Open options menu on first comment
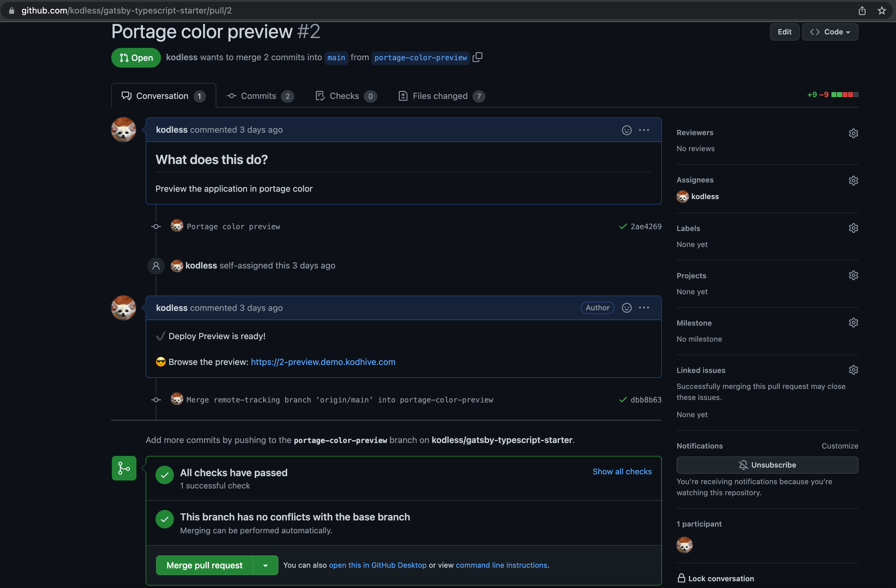 coord(644,130)
